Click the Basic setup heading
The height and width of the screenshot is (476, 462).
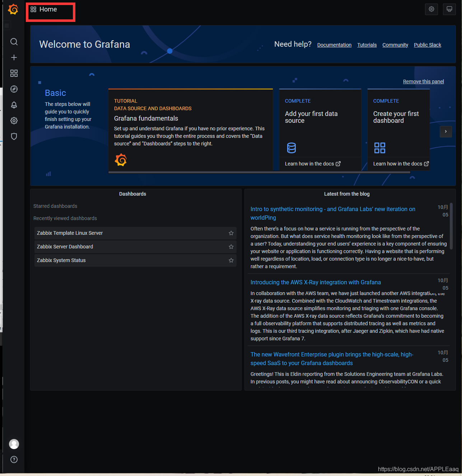tap(55, 93)
